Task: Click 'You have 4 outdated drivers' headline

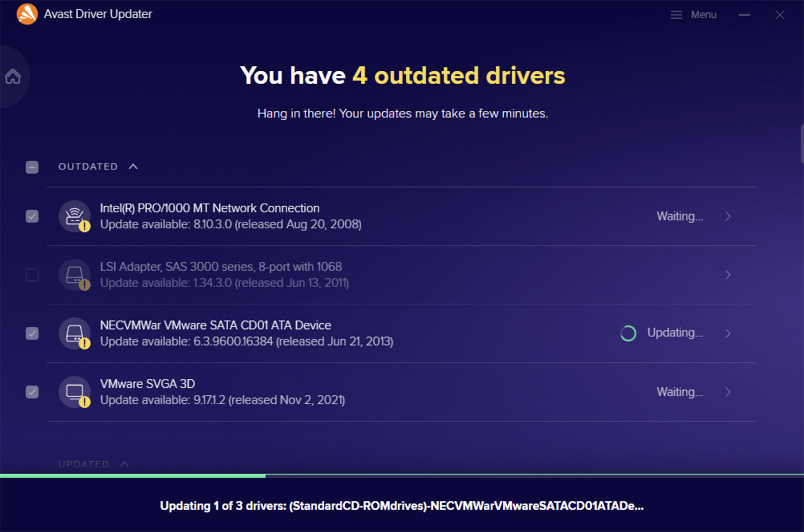Action: click(x=403, y=76)
